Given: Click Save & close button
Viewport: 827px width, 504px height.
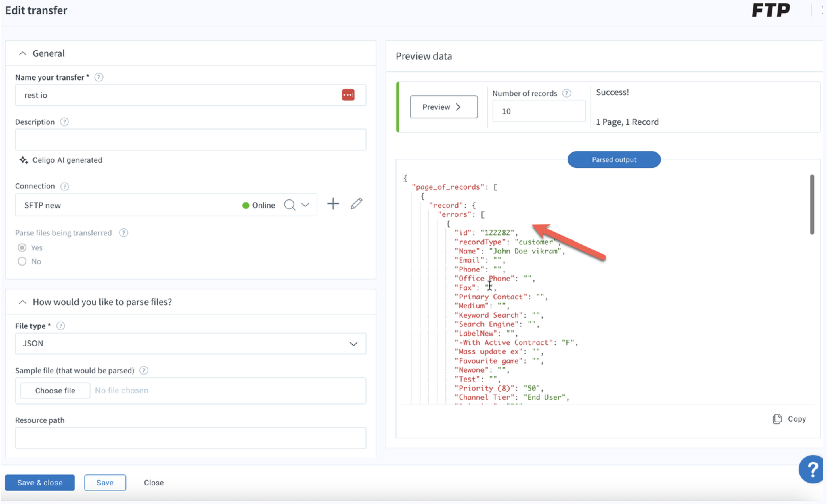Looking at the screenshot, I should [40, 483].
